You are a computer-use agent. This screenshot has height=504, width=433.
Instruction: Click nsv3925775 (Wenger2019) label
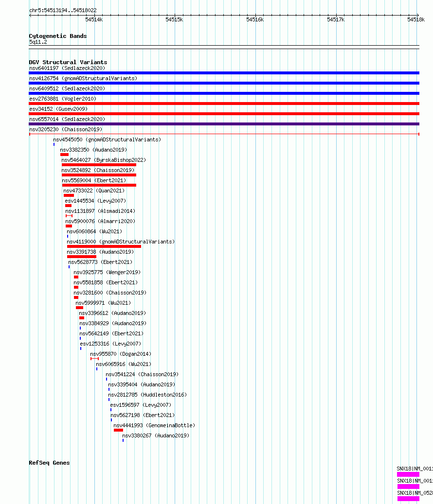click(x=107, y=273)
